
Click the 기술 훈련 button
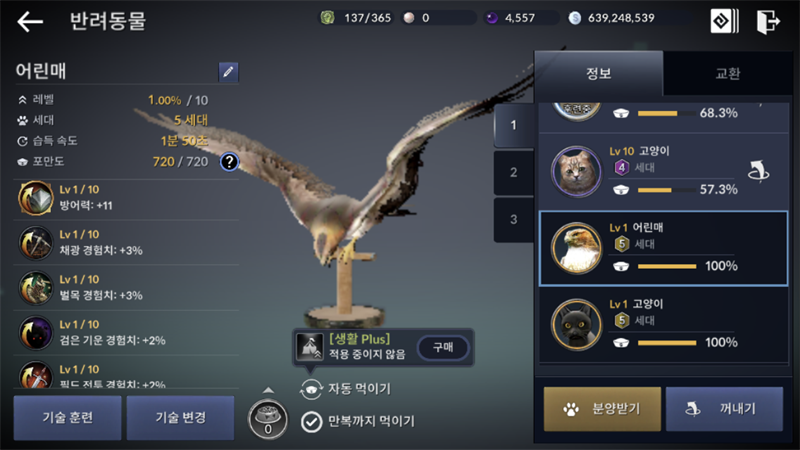tap(67, 417)
